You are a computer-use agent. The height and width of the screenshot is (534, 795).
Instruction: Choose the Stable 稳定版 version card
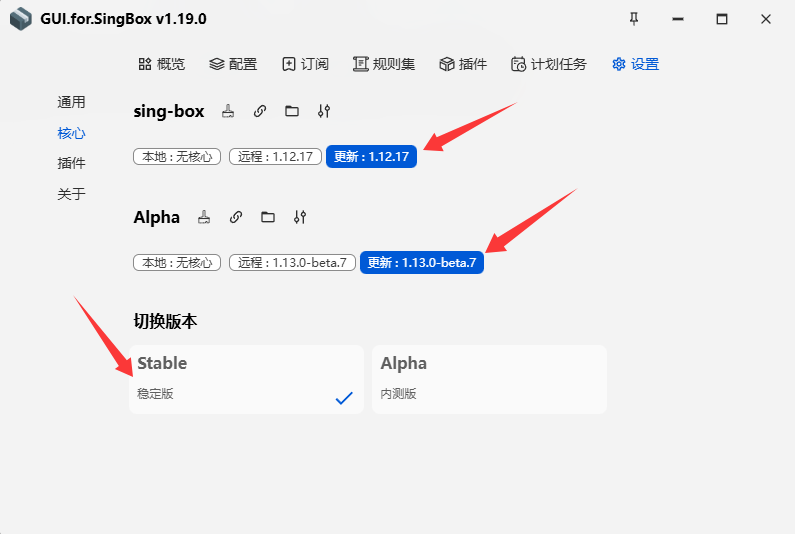[x=246, y=380]
